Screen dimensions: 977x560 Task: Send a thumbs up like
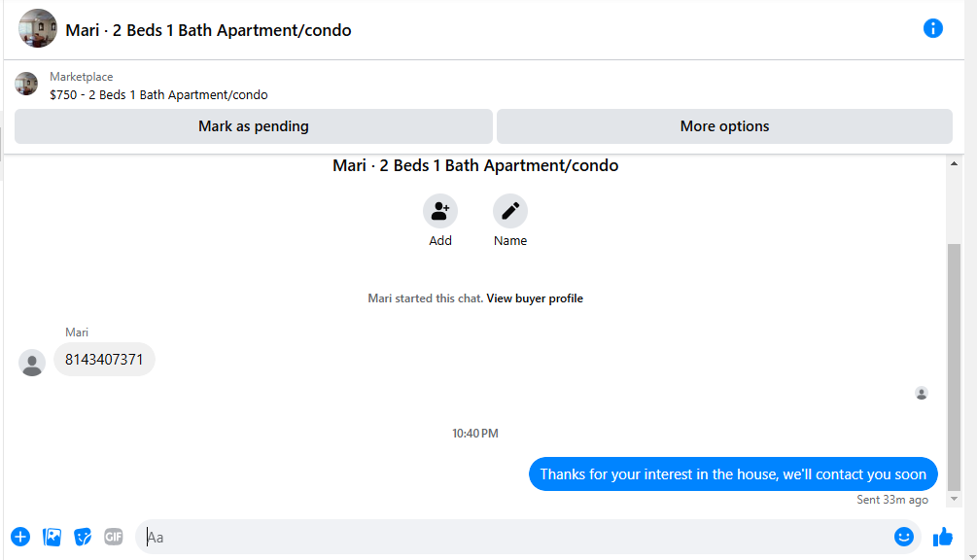click(x=943, y=537)
